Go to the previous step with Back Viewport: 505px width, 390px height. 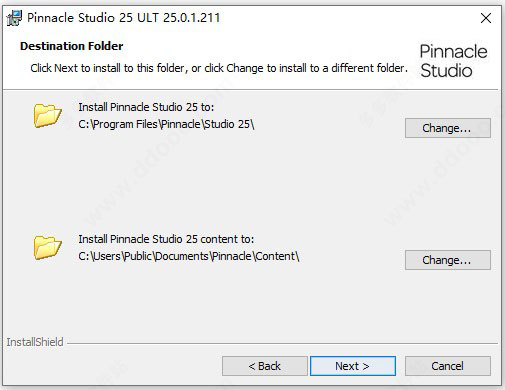[265, 366]
